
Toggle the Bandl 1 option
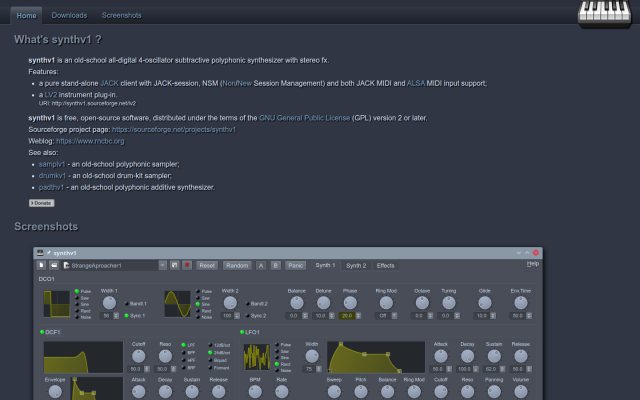pyautogui.click(x=136, y=304)
